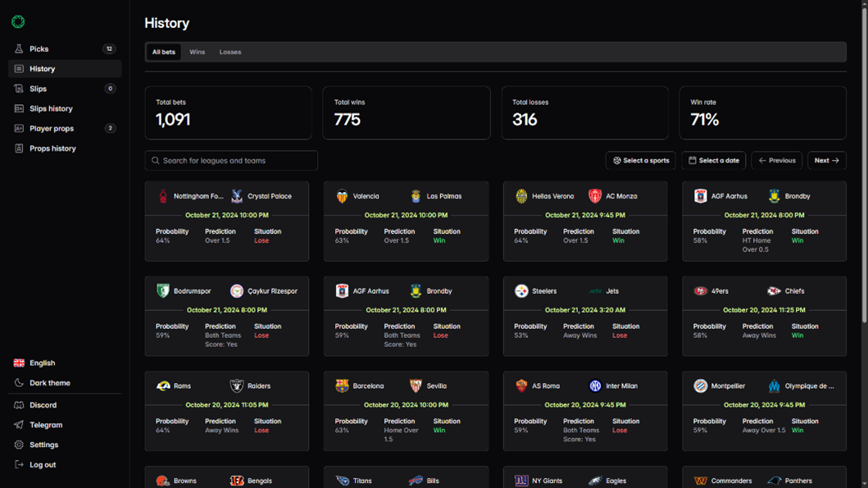Click the Crystal Palace team name
Image resolution: width=868 pixels, height=488 pixels.
tap(270, 196)
